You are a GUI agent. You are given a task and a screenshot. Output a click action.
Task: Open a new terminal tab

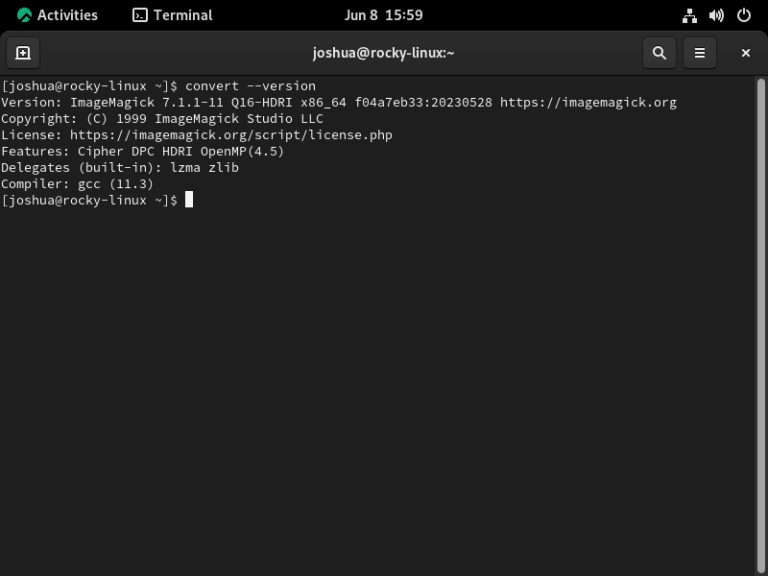click(x=23, y=53)
